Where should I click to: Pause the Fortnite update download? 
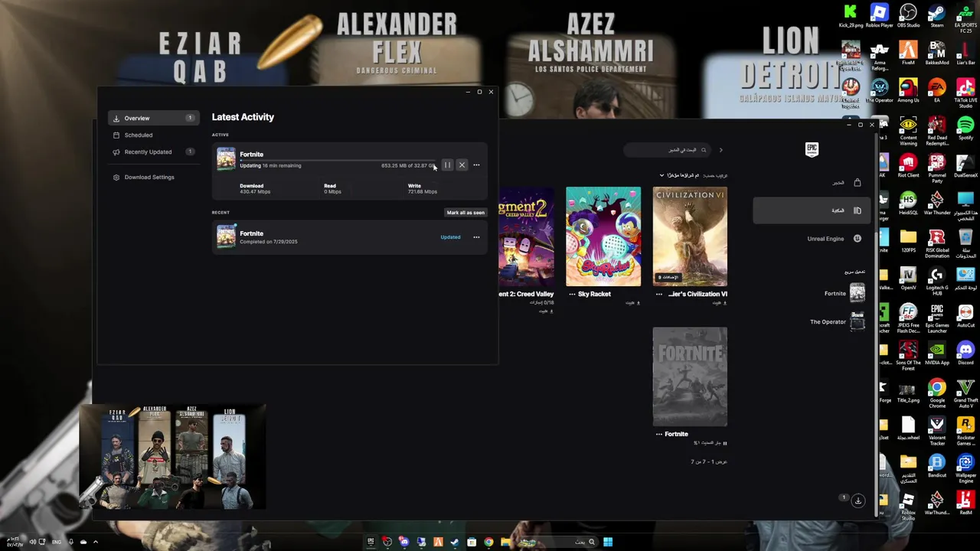(447, 165)
